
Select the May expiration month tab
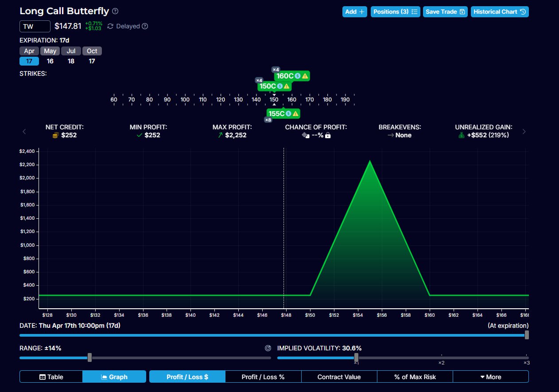pos(50,51)
